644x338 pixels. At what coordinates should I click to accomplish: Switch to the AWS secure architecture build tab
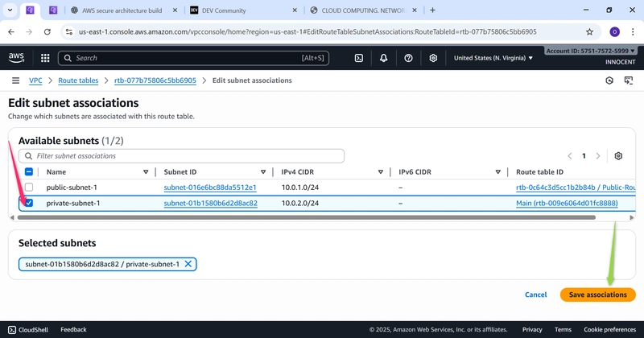(122, 10)
